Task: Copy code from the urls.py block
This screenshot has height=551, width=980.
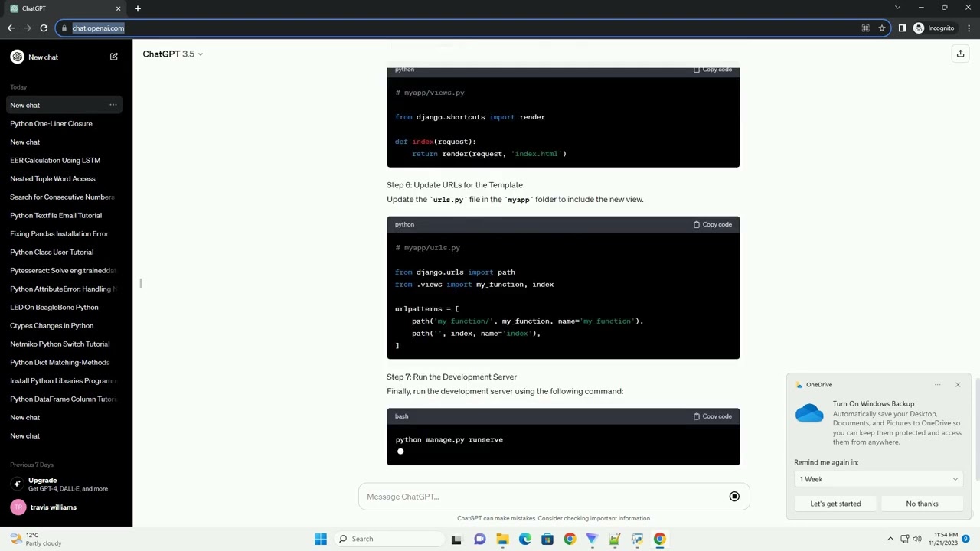Action: 713,224
